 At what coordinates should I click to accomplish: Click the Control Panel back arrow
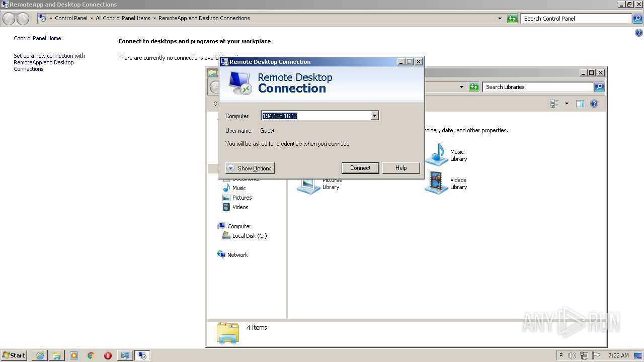point(9,19)
